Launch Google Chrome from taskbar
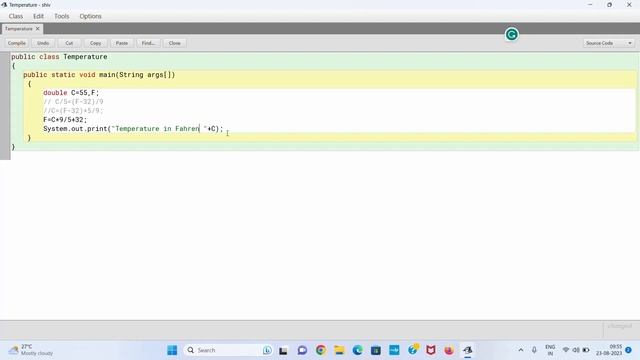 point(321,350)
